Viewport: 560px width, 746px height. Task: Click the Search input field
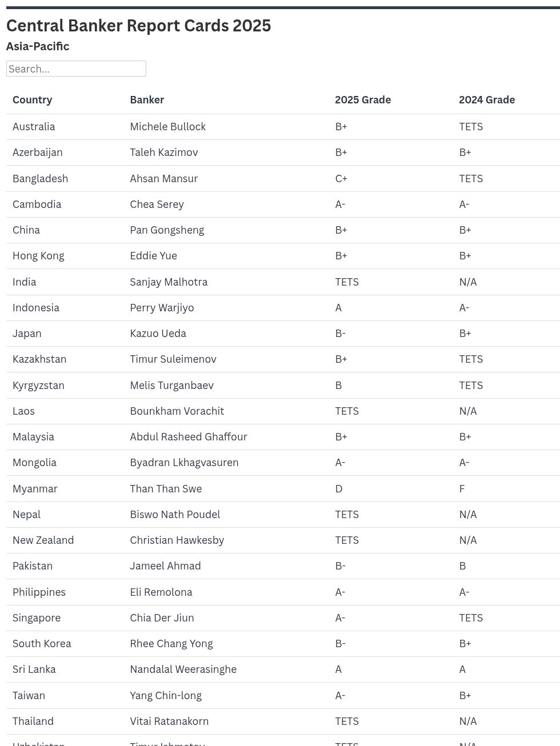click(76, 69)
